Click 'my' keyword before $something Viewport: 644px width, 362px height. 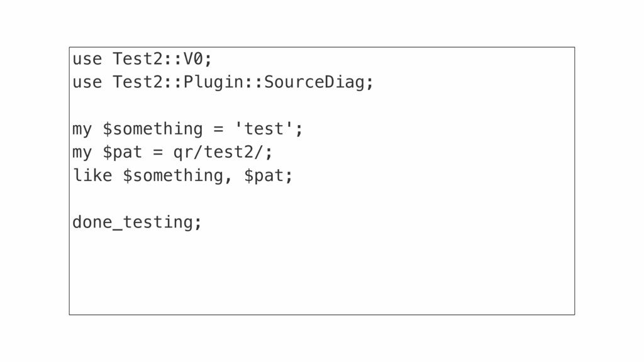[82, 129]
